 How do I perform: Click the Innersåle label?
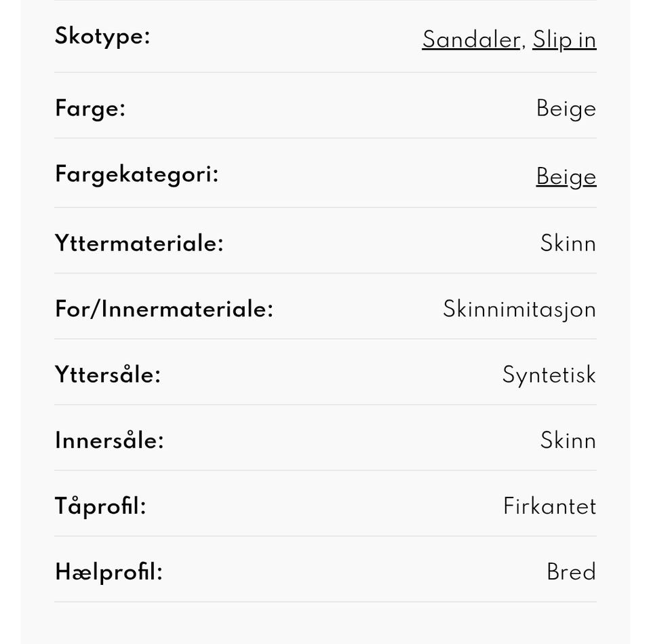point(108,440)
